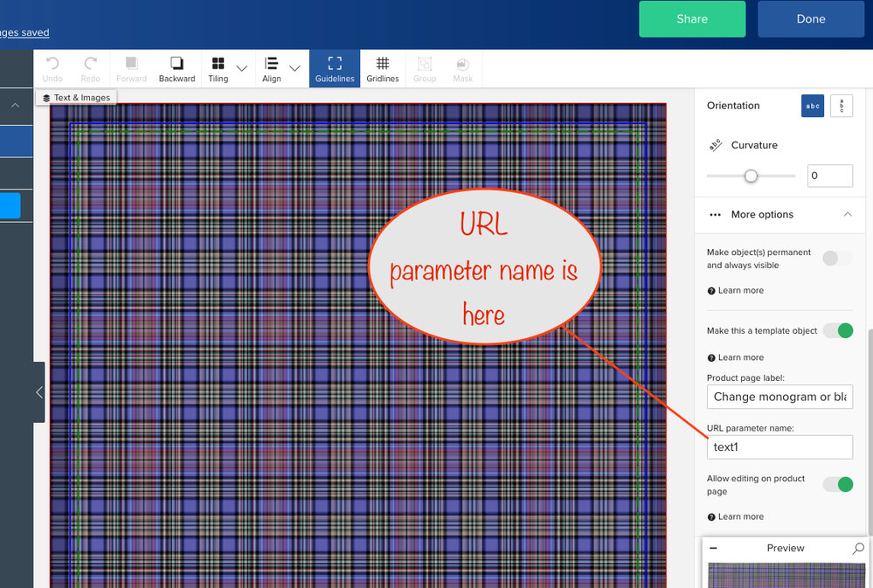Select horizontal text orientation
This screenshot has height=588, width=873.
tap(813, 106)
